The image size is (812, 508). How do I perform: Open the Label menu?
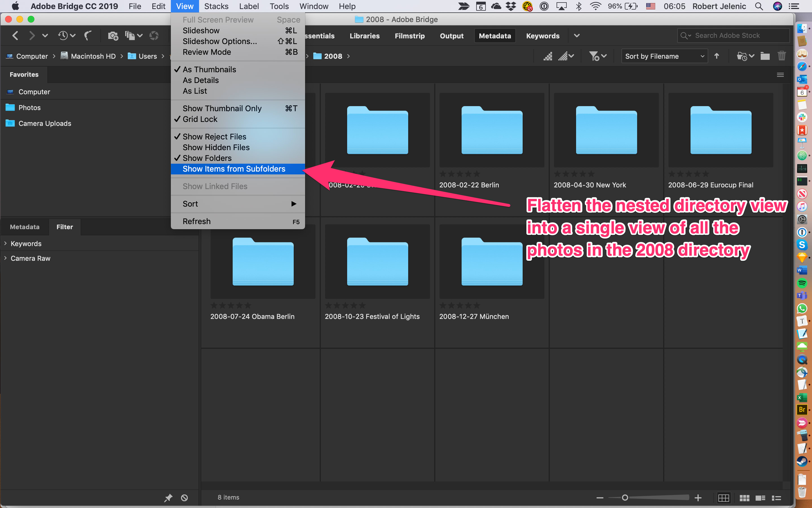click(x=249, y=6)
